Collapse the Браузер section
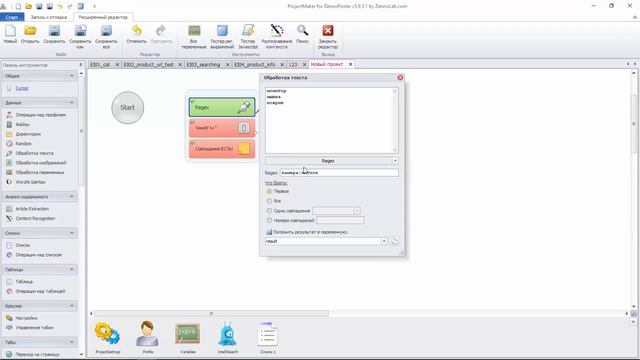The width and height of the screenshot is (640, 360). point(71,306)
